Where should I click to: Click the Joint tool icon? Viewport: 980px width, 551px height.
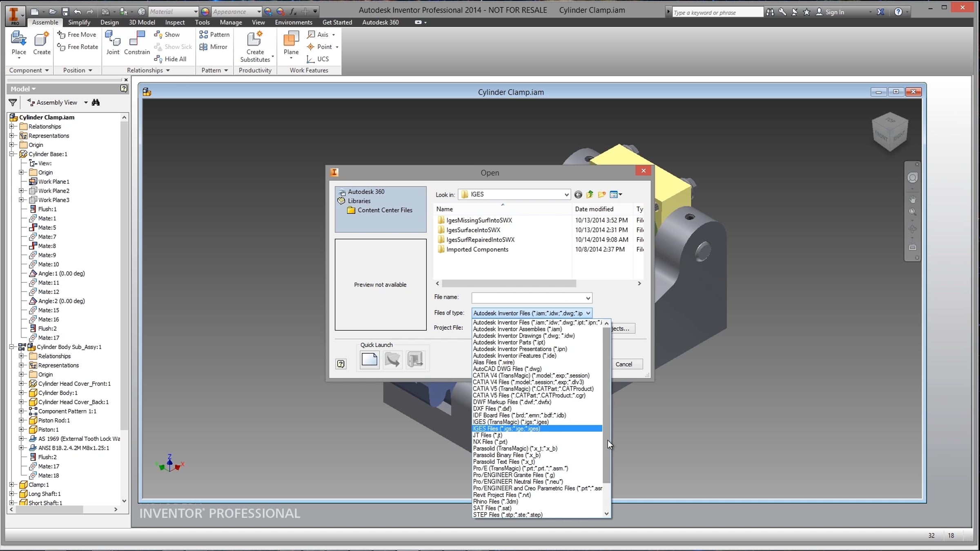pyautogui.click(x=113, y=43)
